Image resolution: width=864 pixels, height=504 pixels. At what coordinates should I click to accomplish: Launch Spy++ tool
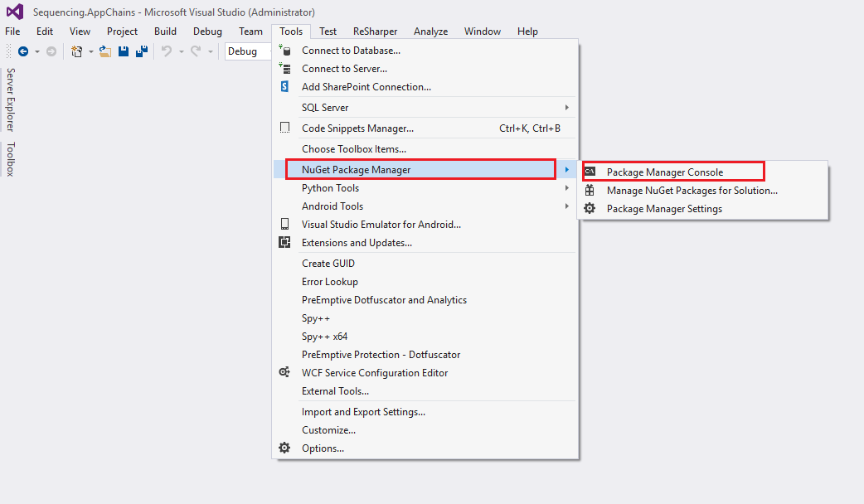425,318
